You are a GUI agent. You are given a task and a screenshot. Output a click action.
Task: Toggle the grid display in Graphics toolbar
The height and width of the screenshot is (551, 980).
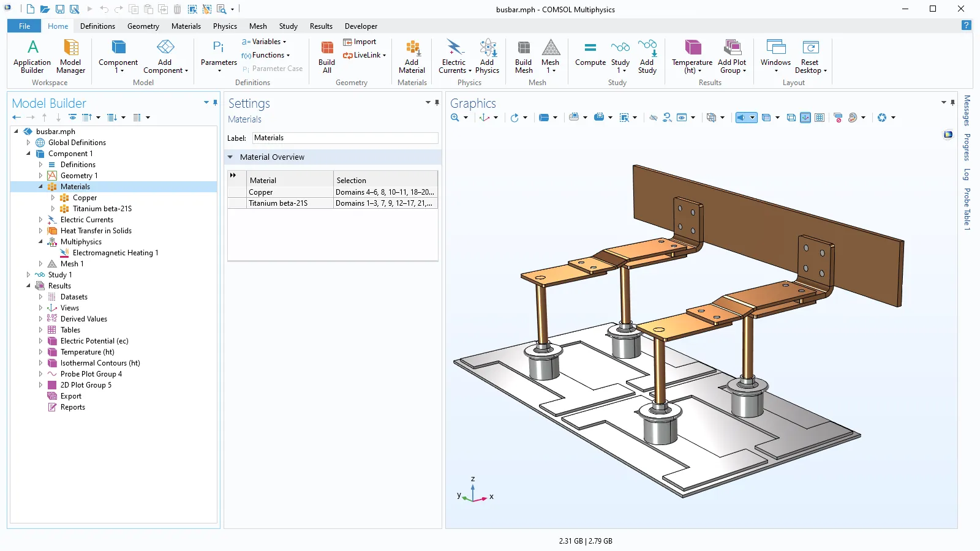(x=820, y=118)
